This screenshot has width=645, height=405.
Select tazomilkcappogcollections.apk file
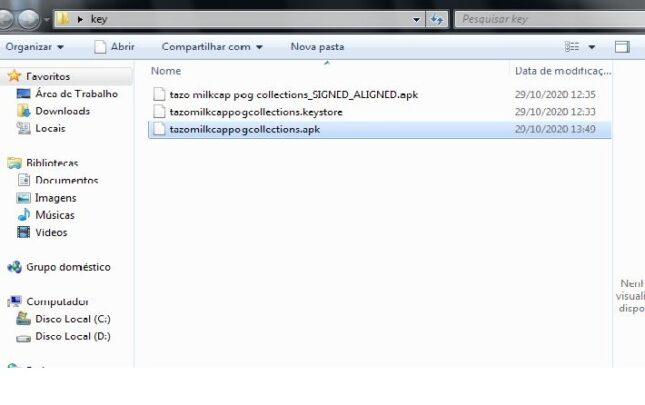click(x=245, y=129)
